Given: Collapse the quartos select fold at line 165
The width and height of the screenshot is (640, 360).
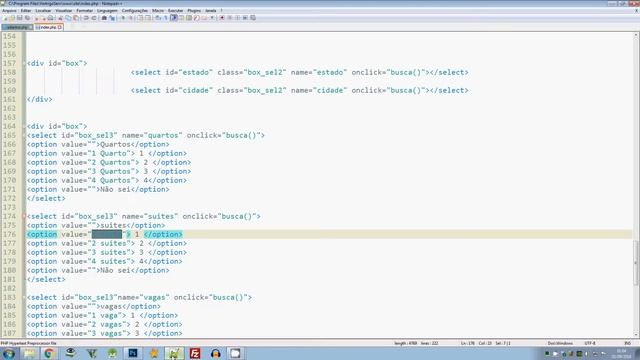Looking at the screenshot, I should click(x=24, y=135).
